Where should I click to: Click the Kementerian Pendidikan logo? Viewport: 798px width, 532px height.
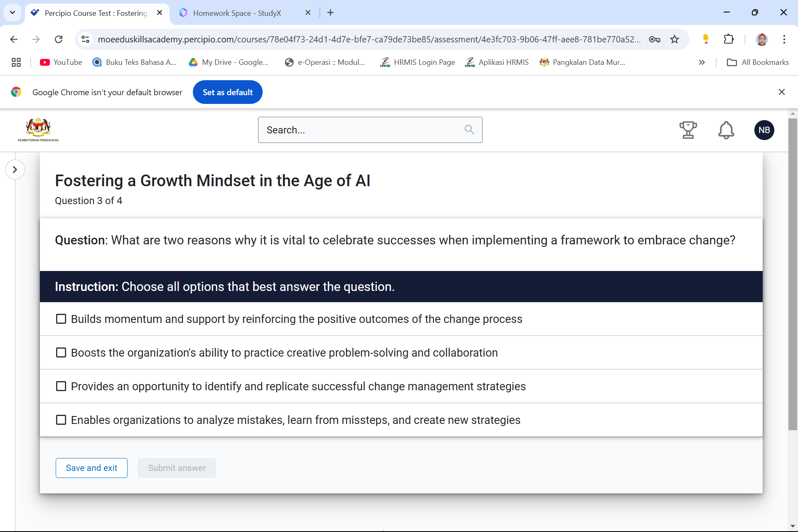pyautogui.click(x=38, y=130)
